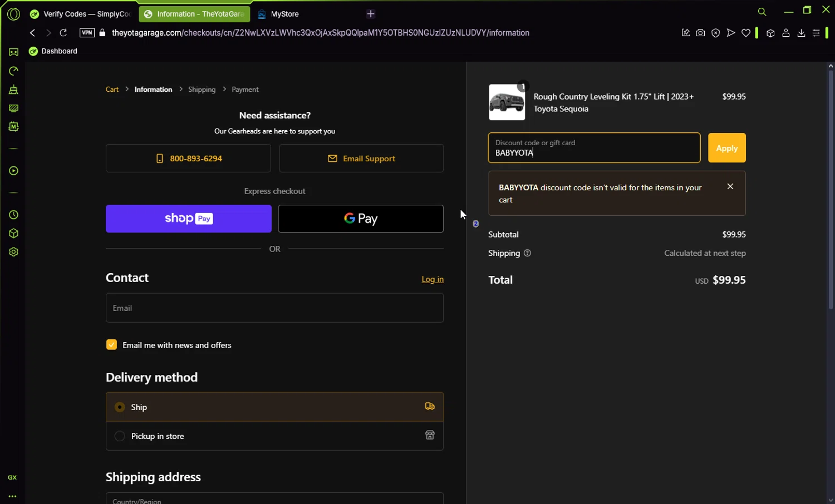Open downloads arrow icon in toolbar
Image resolution: width=835 pixels, height=504 pixels.
[801, 33]
